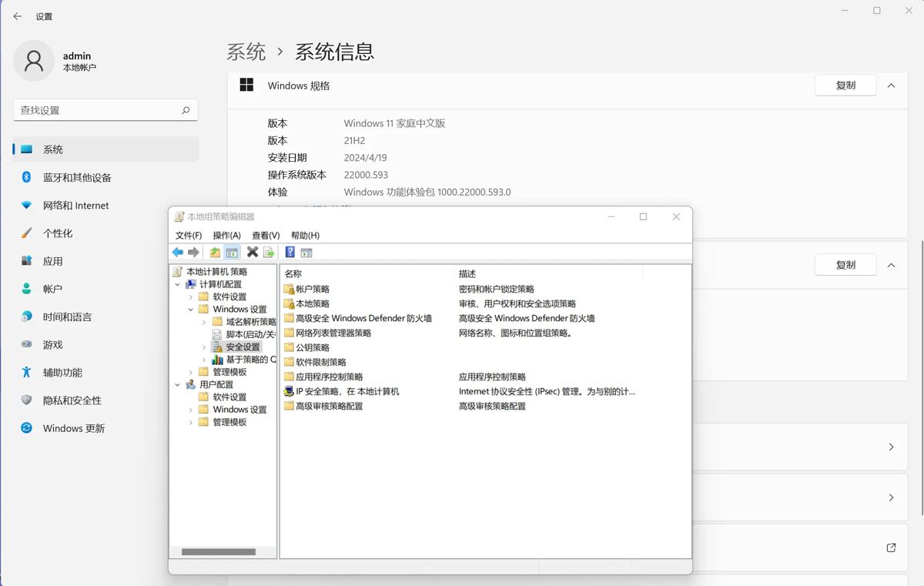Click the blue question mark Help icon

pyautogui.click(x=290, y=253)
